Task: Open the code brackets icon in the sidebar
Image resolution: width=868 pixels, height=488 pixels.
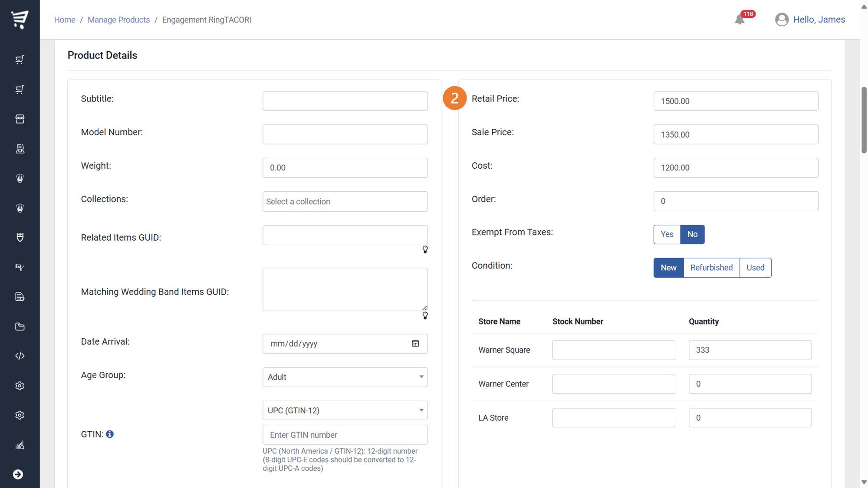Action: [x=20, y=356]
